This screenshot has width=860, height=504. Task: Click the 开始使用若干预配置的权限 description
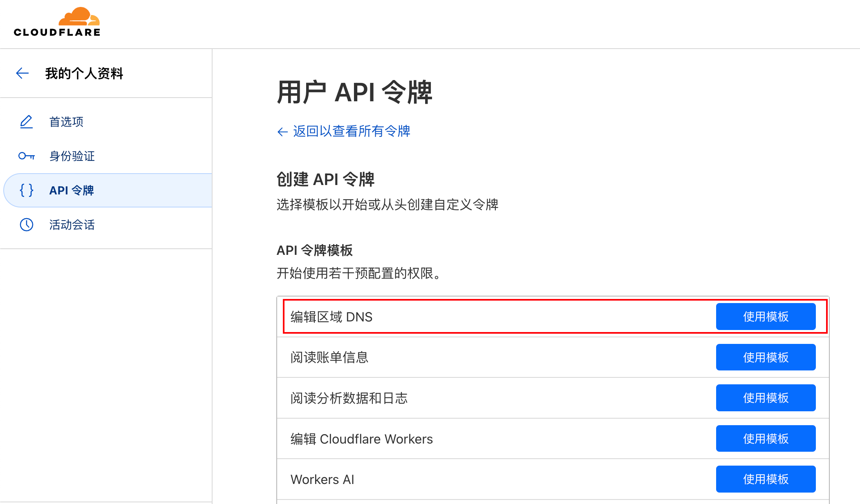point(359,273)
